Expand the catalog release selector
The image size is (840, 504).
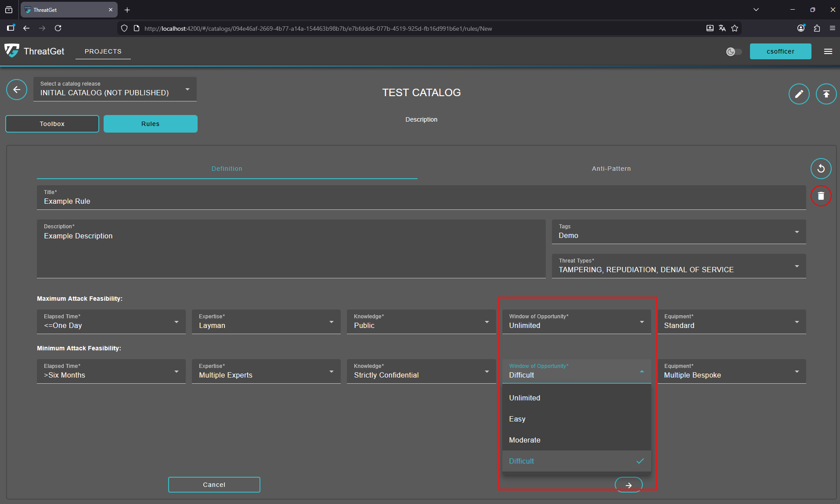115,89
